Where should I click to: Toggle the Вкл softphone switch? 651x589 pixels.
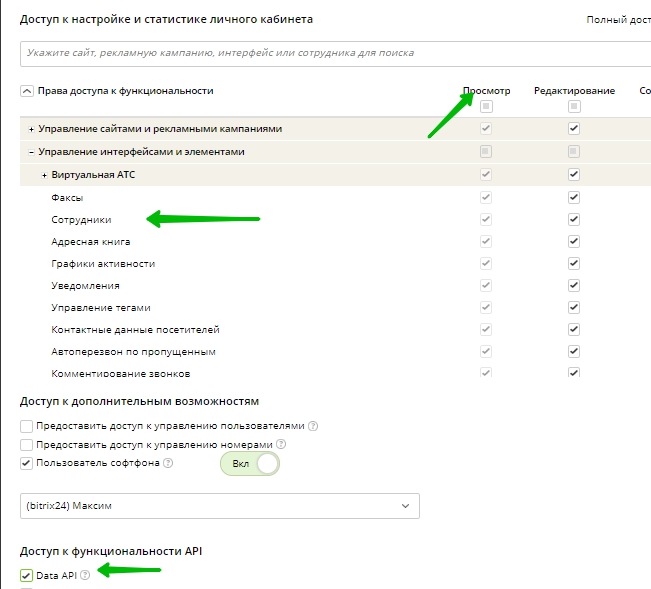250,464
